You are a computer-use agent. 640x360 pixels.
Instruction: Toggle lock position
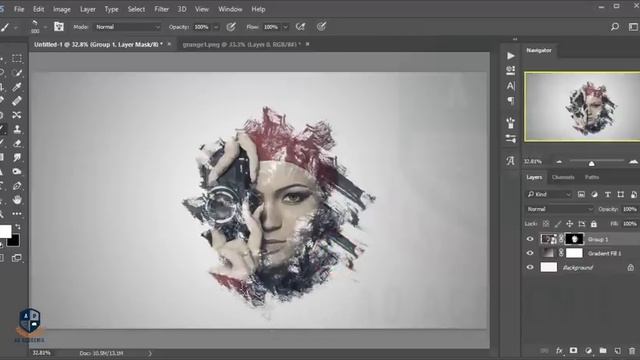tap(569, 224)
